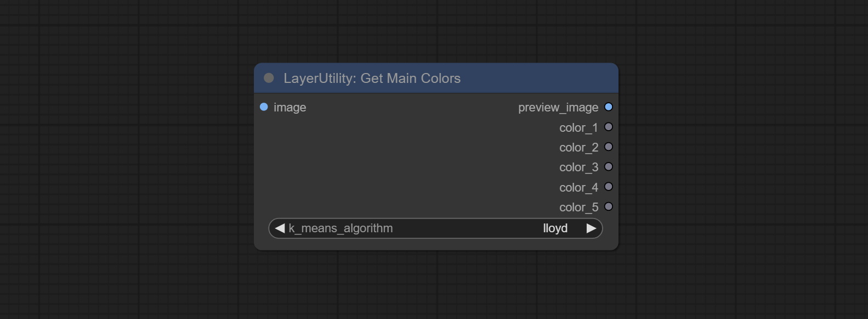
Task: Pick the color_4 output socket
Action: coord(608,187)
